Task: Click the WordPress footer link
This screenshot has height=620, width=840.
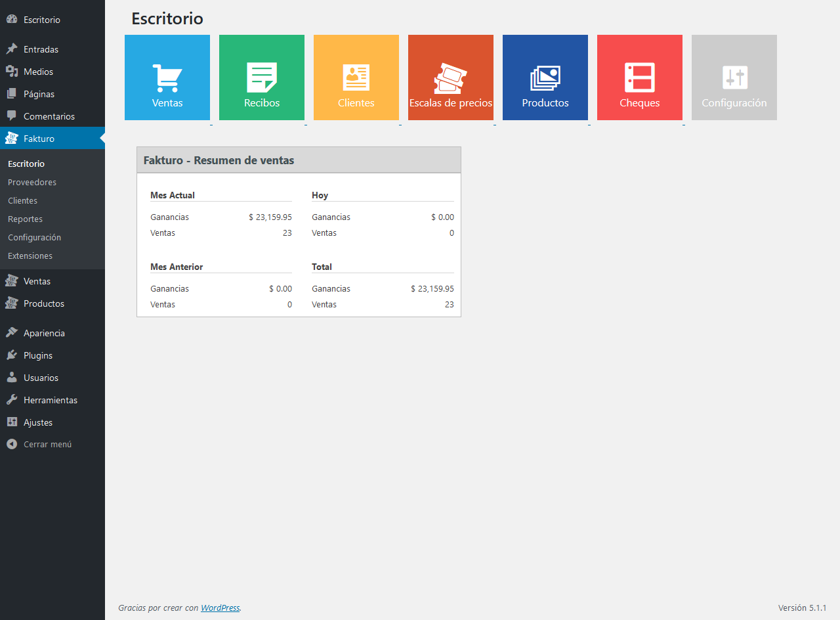Action: click(220, 608)
